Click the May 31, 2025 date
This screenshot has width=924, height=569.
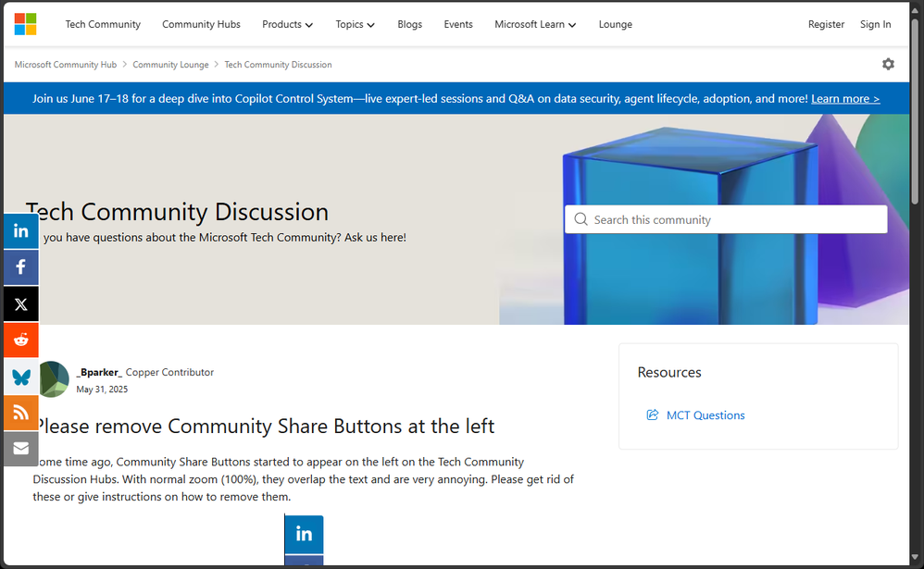[x=102, y=389]
